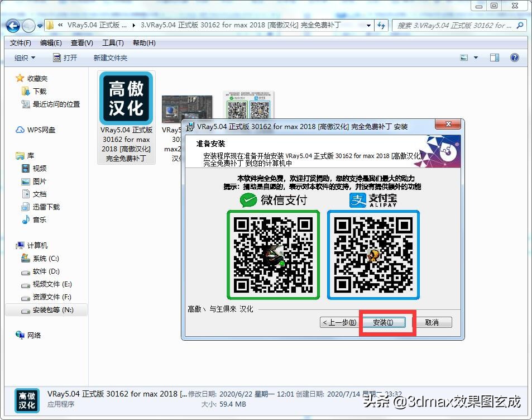Click file size text 59.4 MB
This screenshot has height=420, width=532.
(x=232, y=404)
